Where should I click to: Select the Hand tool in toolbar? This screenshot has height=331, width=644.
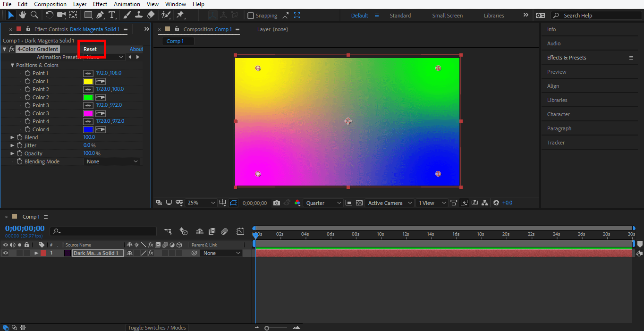point(22,15)
